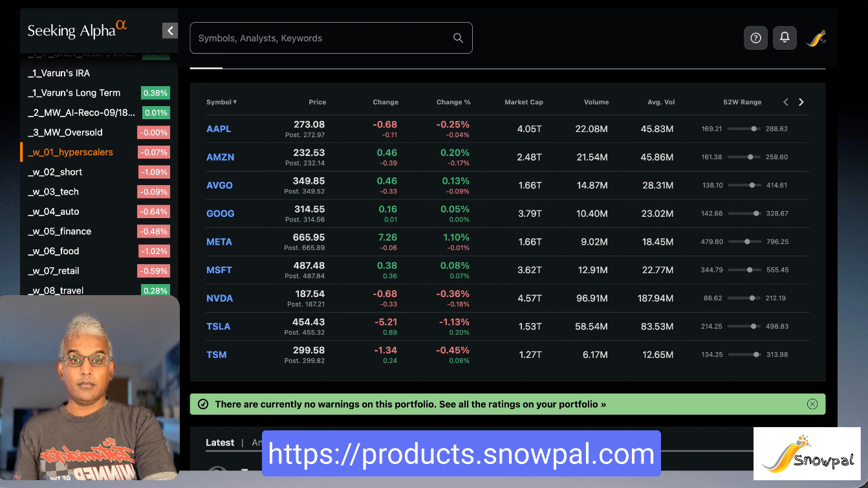Focus the Symbols, Analysts, Keywords search box
Image resolution: width=868 pixels, height=488 pixels.
pos(331,38)
